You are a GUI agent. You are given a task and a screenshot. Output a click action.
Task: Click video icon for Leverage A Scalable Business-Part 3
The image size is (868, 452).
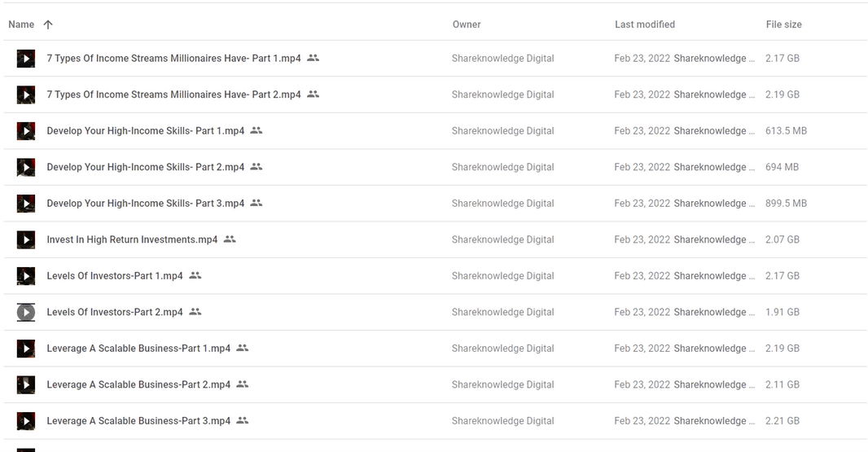click(x=26, y=421)
